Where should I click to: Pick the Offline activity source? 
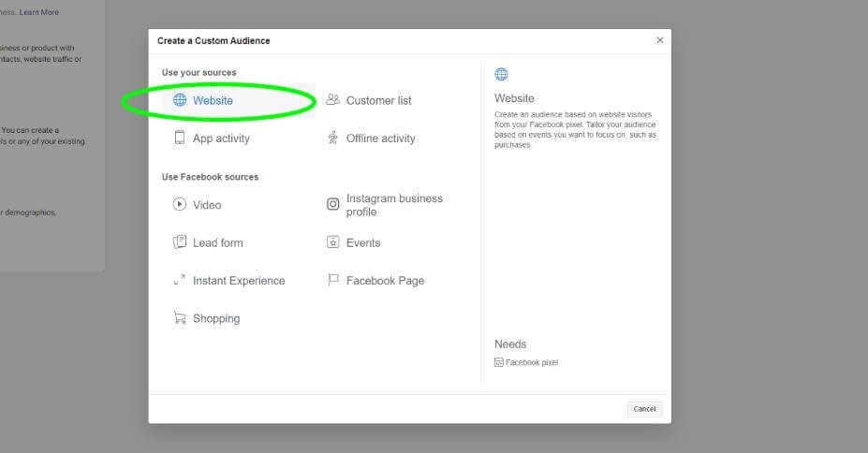[380, 139]
